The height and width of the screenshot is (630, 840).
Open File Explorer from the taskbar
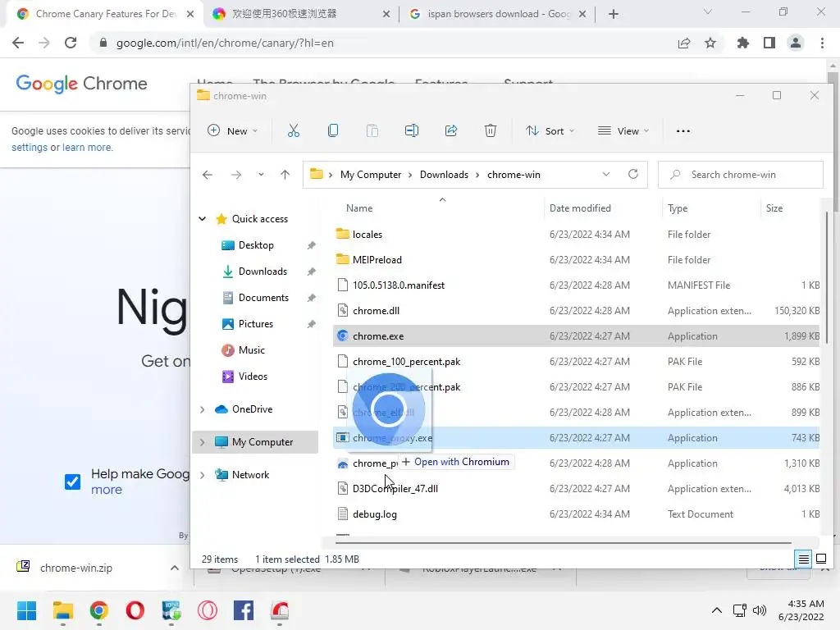tap(62, 610)
